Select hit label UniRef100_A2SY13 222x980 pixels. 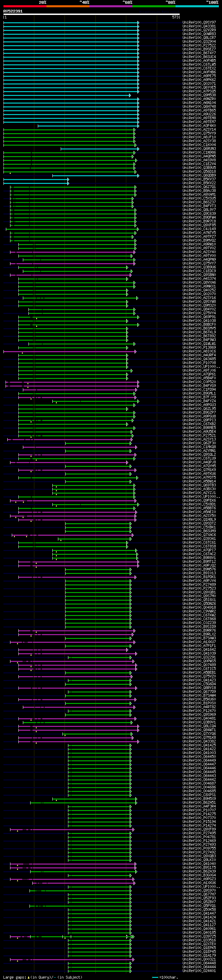199,439
